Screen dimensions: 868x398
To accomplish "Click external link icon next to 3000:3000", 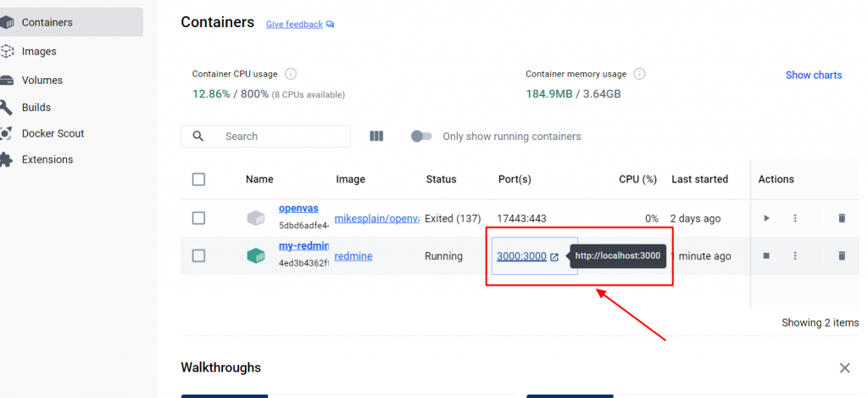I will click(x=554, y=256).
